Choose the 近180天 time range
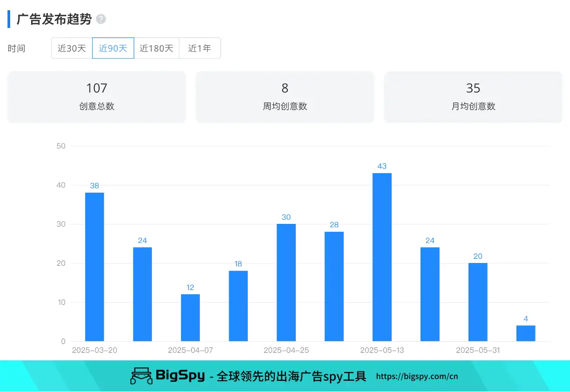 [156, 48]
